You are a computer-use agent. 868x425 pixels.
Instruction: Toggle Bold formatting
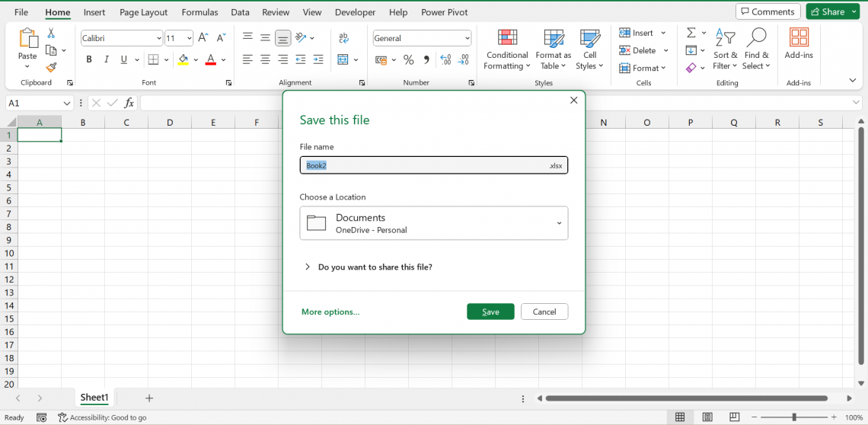click(x=89, y=59)
